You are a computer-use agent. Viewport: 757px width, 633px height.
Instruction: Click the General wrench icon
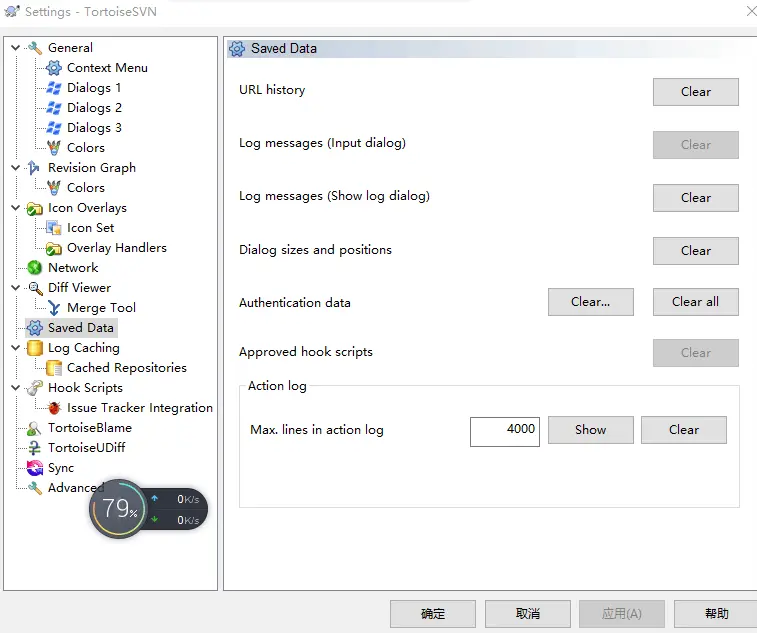35,48
